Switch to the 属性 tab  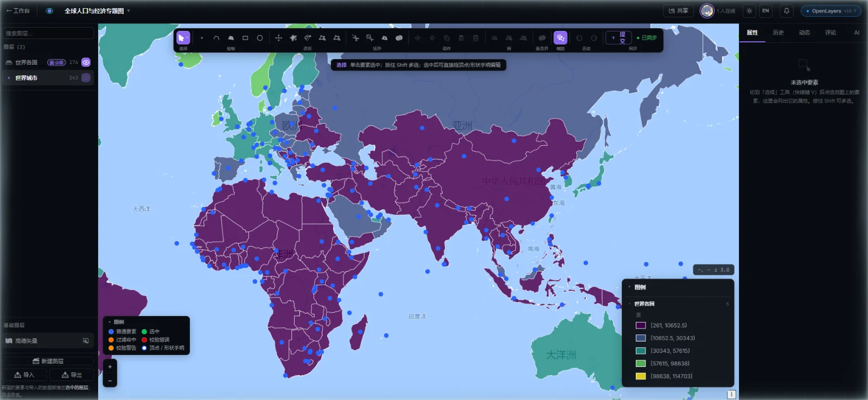pyautogui.click(x=752, y=33)
